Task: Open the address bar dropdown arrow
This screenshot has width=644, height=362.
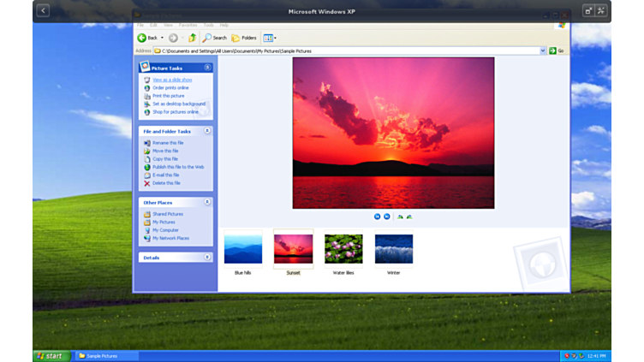Action: 543,50
